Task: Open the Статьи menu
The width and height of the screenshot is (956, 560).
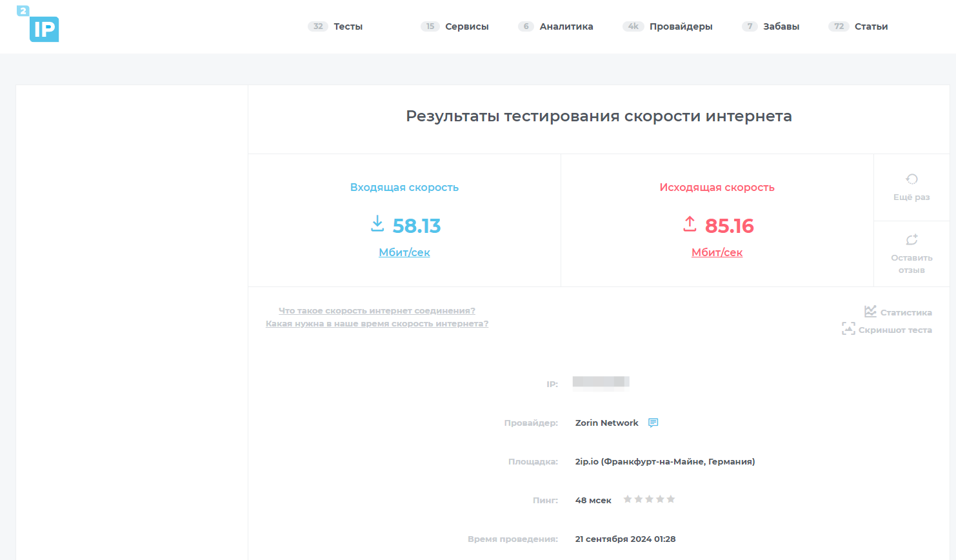Action: (x=871, y=26)
